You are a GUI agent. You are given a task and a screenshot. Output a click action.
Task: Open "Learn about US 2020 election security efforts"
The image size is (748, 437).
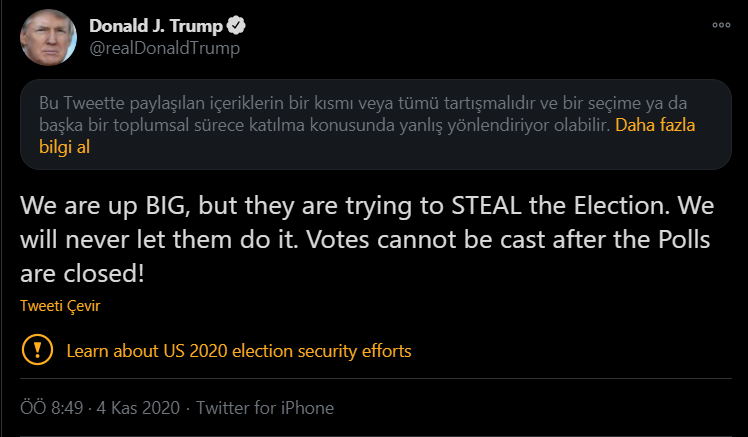[x=239, y=351]
